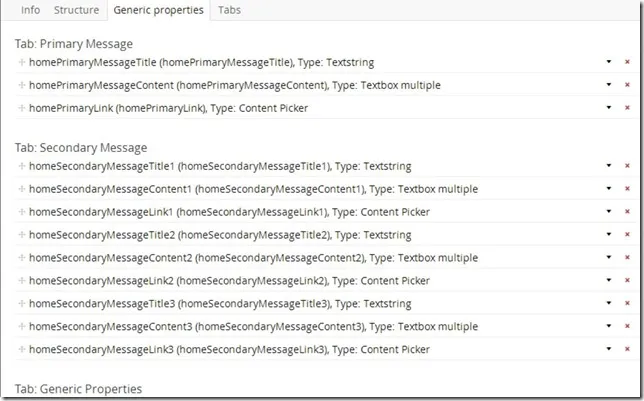The height and width of the screenshot is (401, 644).
Task: Remove homeSecondaryMessageContent3 with the red x
Action: click(x=627, y=327)
